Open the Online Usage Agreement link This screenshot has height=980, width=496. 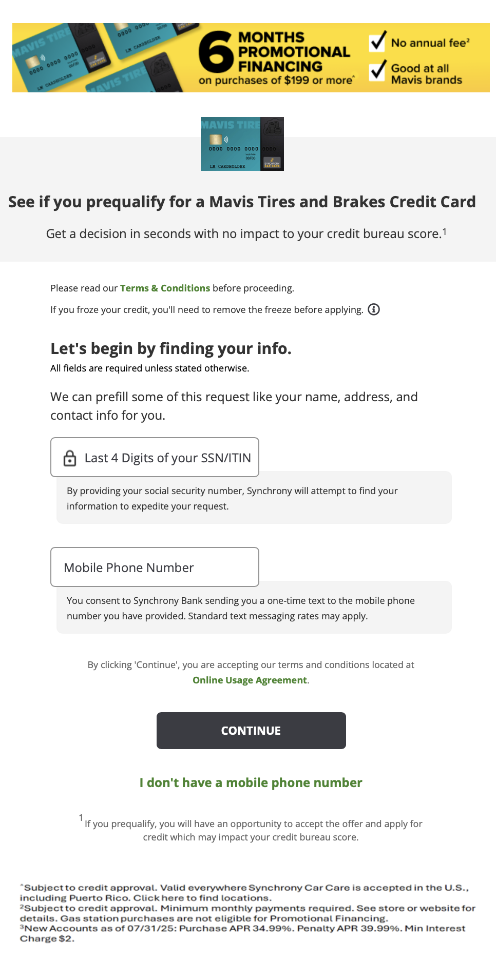pos(250,680)
